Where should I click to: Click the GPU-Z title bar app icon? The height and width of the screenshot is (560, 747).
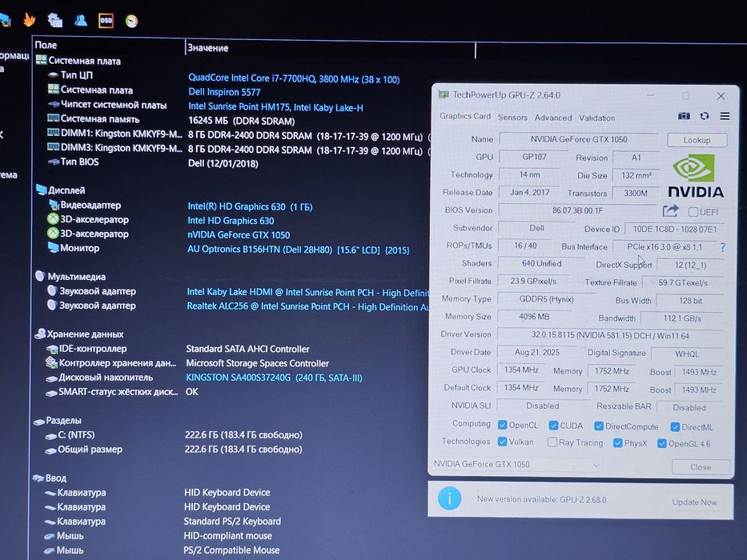[x=444, y=94]
